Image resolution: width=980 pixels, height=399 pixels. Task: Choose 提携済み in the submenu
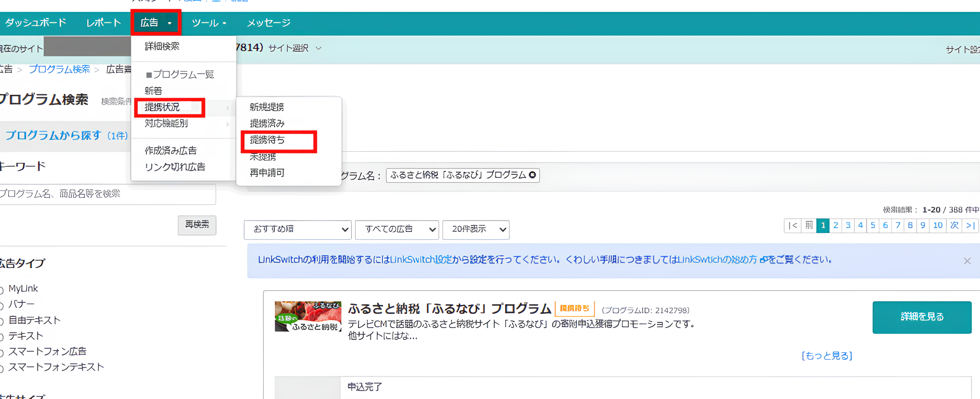click(267, 123)
